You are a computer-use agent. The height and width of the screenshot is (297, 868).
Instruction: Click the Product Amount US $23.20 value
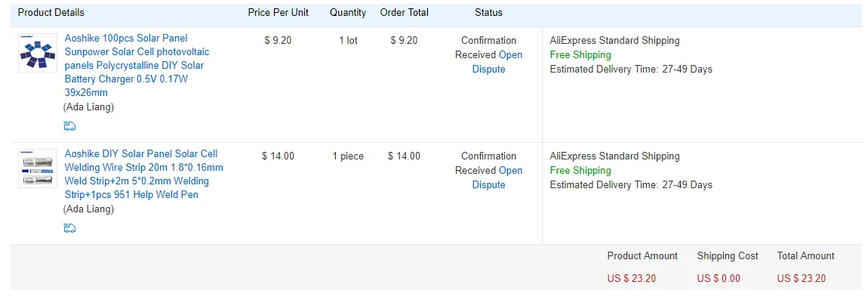point(632,278)
